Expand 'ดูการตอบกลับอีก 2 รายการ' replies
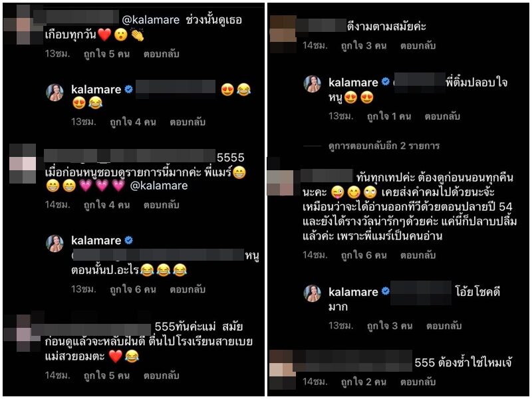532x399 pixels. click(x=384, y=146)
